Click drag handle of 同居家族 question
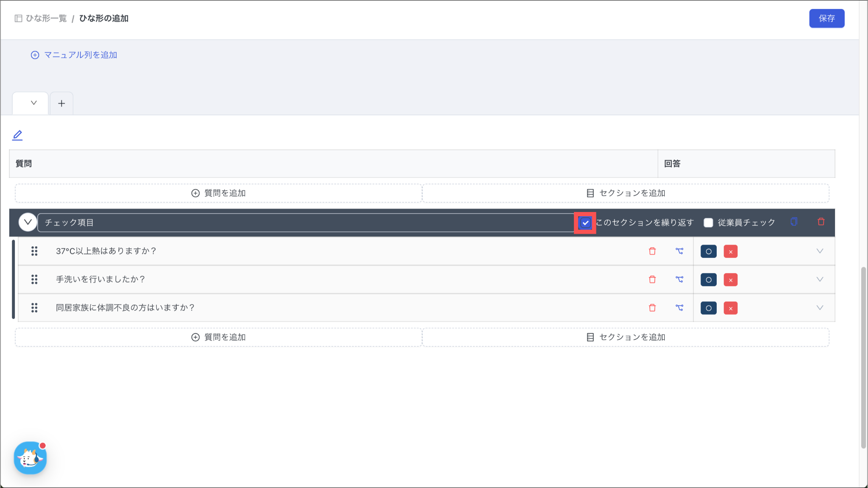The image size is (868, 488). click(x=34, y=308)
